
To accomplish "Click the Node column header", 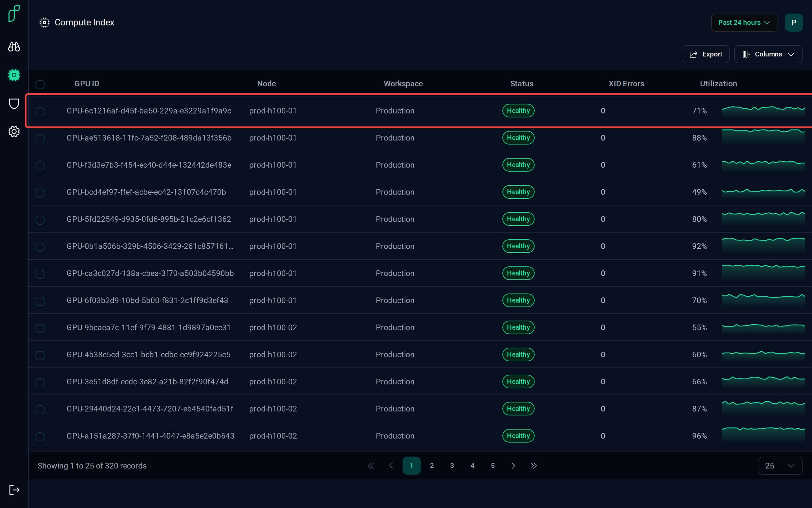I will pyautogui.click(x=266, y=84).
